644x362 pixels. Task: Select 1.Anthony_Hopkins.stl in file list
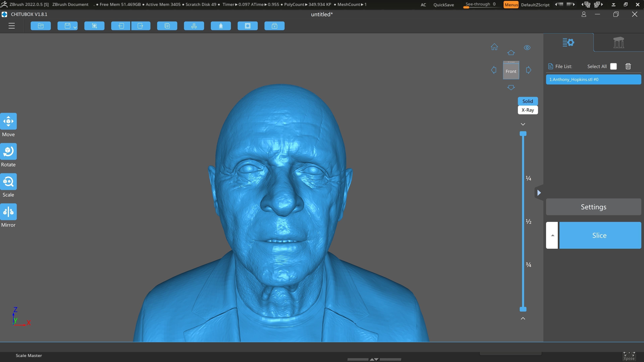point(594,79)
